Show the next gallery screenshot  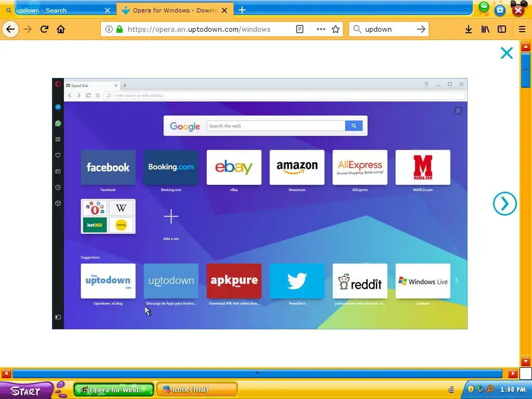[505, 204]
